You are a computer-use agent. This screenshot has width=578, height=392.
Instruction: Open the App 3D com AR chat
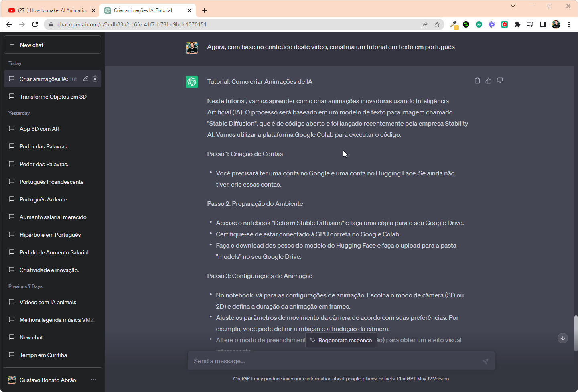coord(53,129)
